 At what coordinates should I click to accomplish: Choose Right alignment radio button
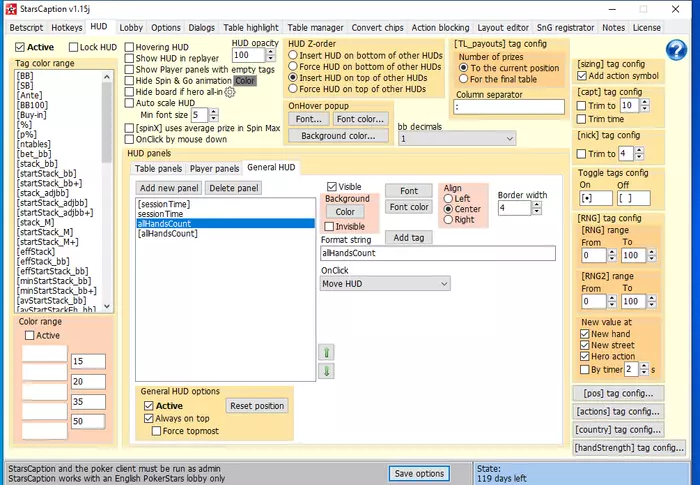448,220
